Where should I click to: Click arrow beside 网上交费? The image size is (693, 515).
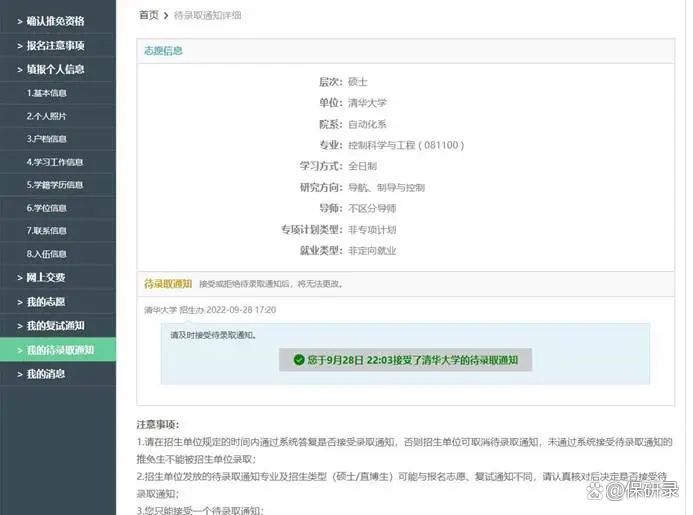(20, 278)
